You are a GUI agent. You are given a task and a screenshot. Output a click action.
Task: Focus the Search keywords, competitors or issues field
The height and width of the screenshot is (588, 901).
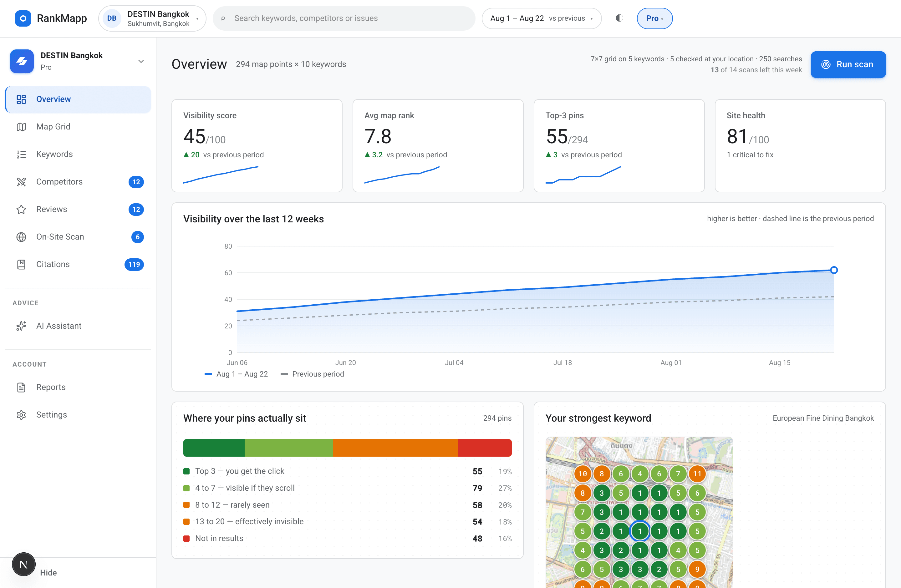point(344,18)
